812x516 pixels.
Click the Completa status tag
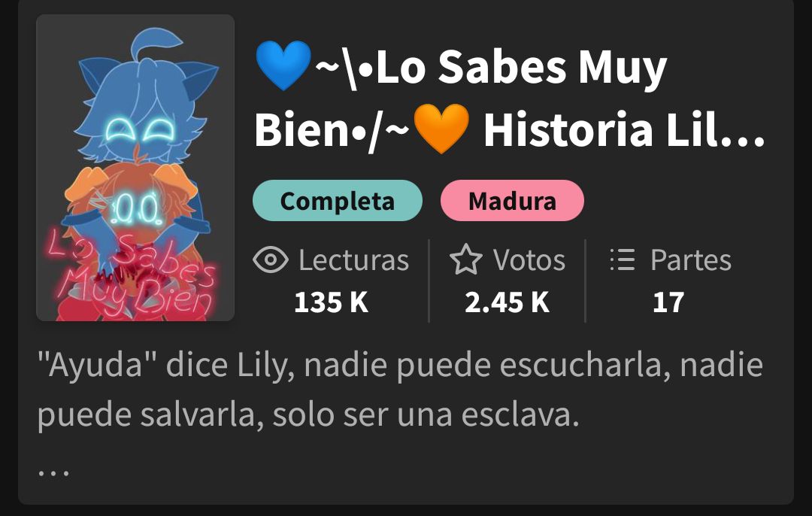click(338, 201)
